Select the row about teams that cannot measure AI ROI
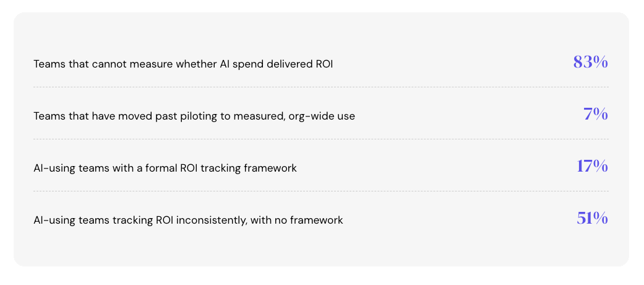This screenshot has height=285, width=644. [321, 63]
